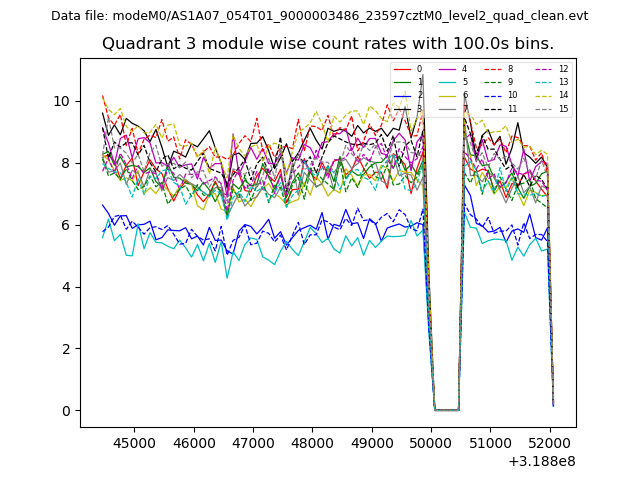Click the y-axis tick label 10
This screenshot has height=480, width=640.
[x=62, y=101]
